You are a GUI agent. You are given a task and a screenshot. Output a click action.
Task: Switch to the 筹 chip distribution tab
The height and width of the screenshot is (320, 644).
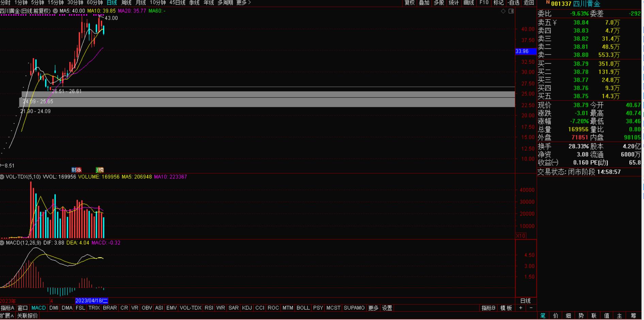click(x=633, y=316)
